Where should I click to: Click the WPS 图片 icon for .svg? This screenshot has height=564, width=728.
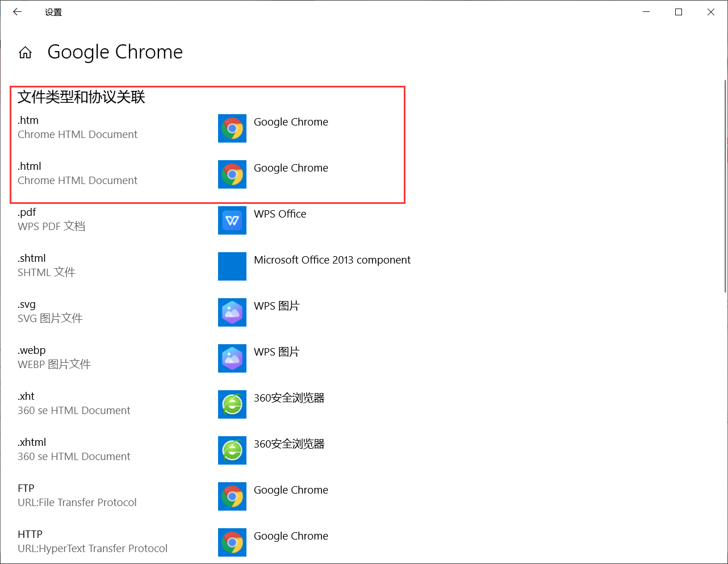232,312
